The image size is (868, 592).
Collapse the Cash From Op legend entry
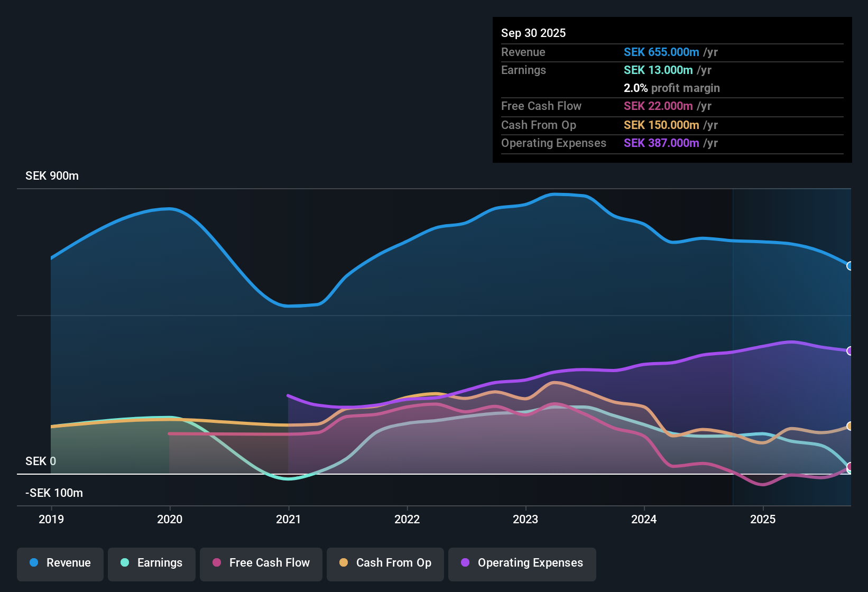pyautogui.click(x=385, y=563)
